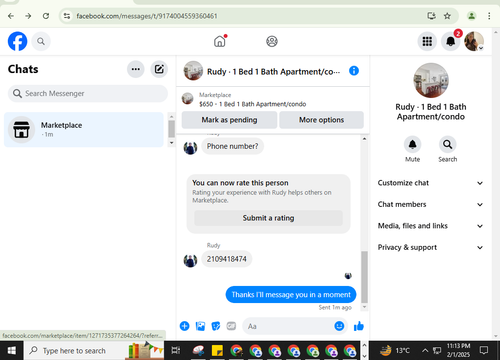
Task: Click the install app icon in address bar
Action: pyautogui.click(x=431, y=16)
